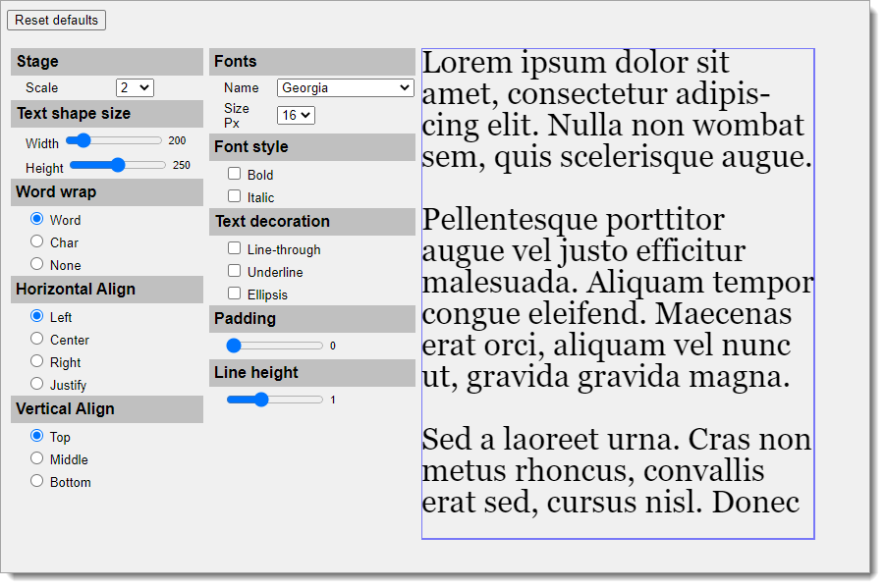Enable Line-through text decoration
The image size is (885, 588).
pyautogui.click(x=234, y=249)
